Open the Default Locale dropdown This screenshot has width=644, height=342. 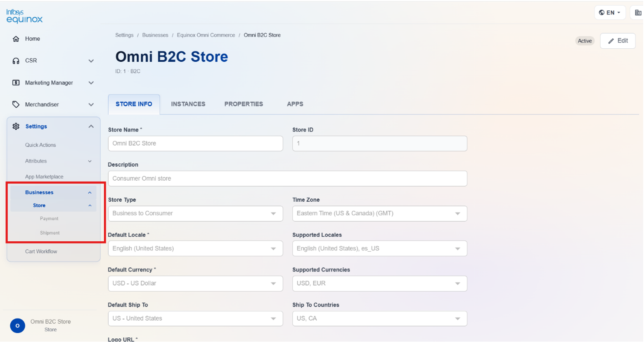195,249
